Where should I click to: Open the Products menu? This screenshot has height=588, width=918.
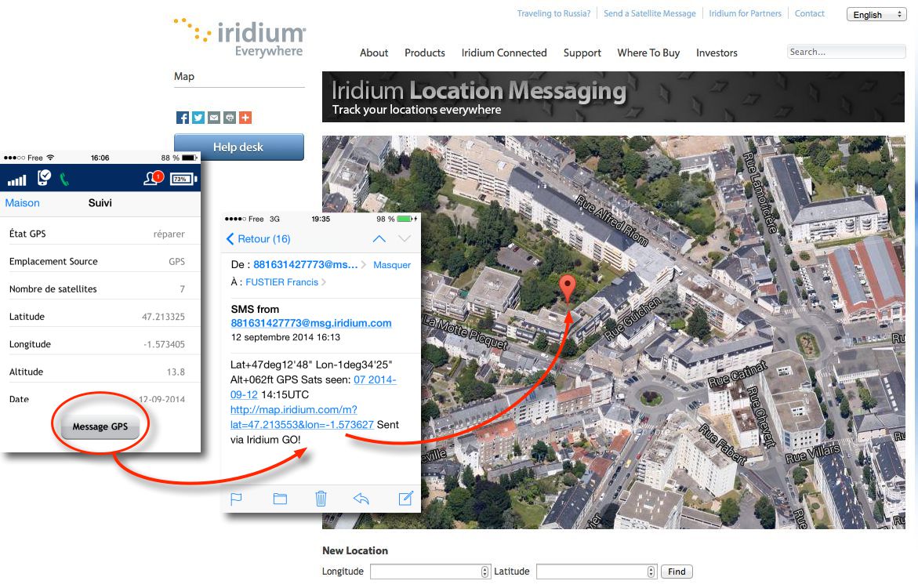pos(424,53)
